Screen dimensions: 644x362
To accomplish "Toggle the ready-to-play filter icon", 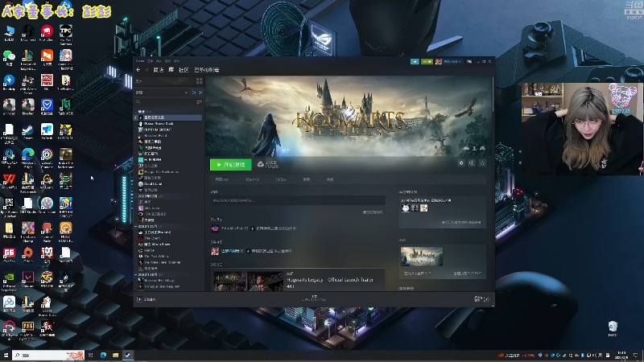I will (200, 93).
